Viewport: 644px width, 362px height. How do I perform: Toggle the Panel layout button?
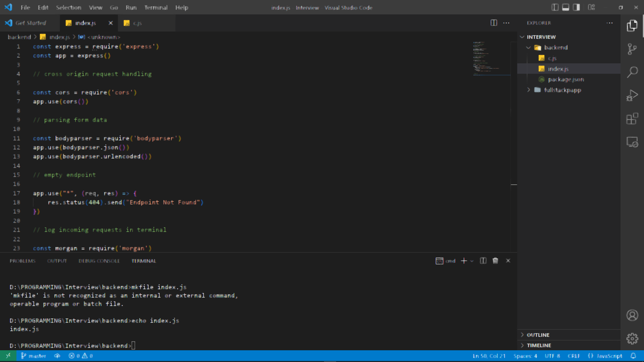(566, 7)
